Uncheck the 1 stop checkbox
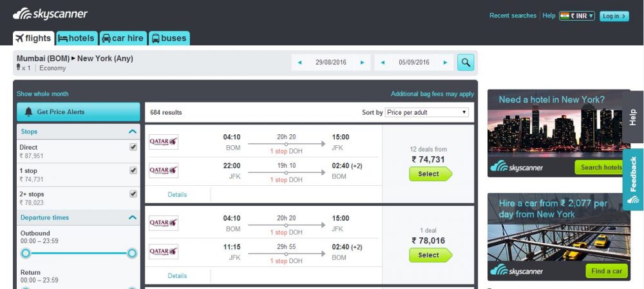Viewport: 644px width, 289px height. click(133, 170)
